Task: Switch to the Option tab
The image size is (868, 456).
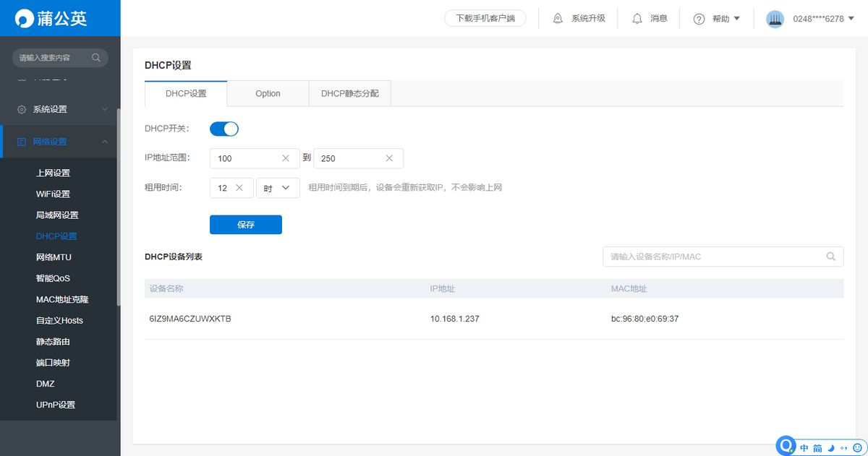Action: [268, 94]
